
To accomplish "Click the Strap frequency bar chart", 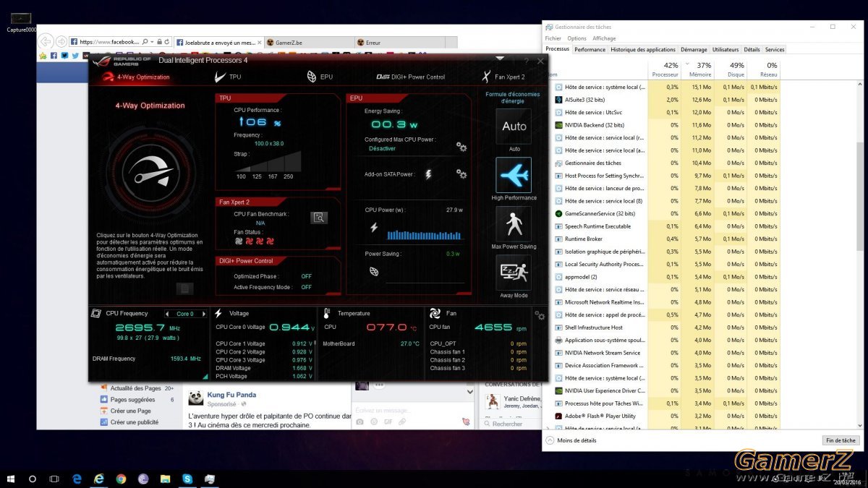I will pos(268,161).
